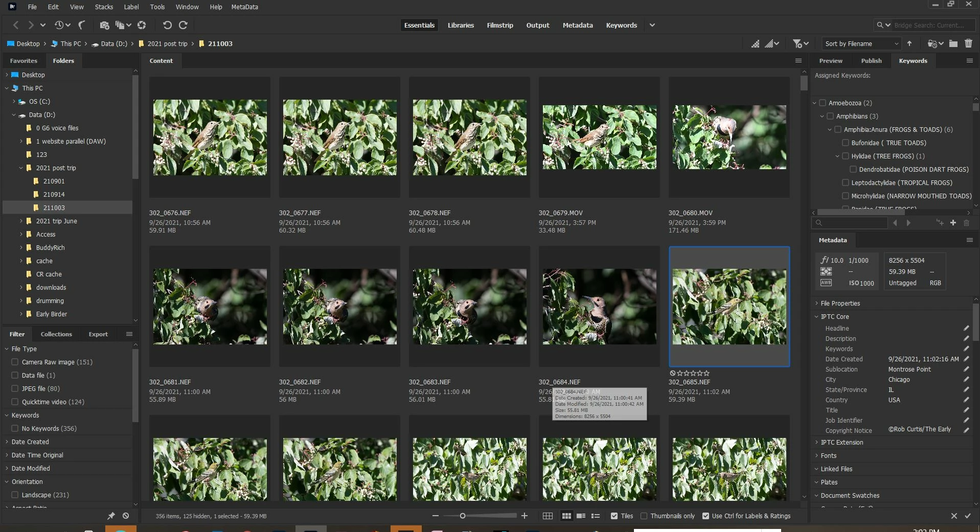Open the Sort by Filename dropdown
Screen dimensions: 980x532
(861, 44)
